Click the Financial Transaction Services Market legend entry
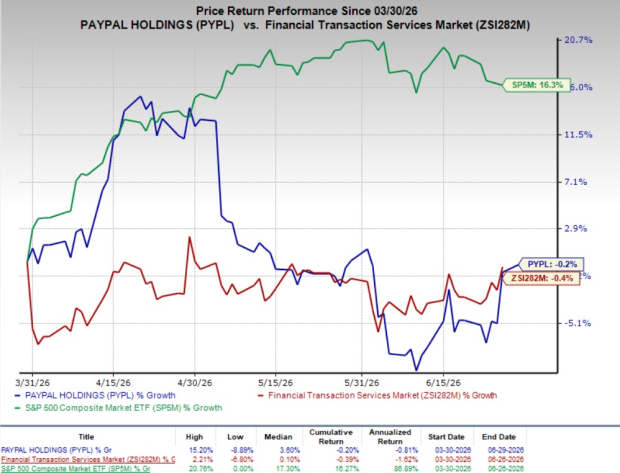The image size is (620, 473). 377,395
